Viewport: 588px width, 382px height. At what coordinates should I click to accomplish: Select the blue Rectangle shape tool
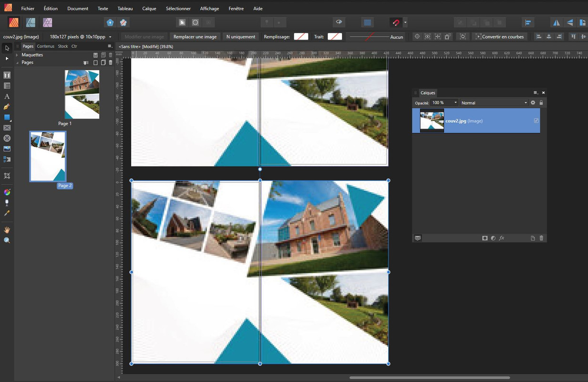click(x=7, y=117)
